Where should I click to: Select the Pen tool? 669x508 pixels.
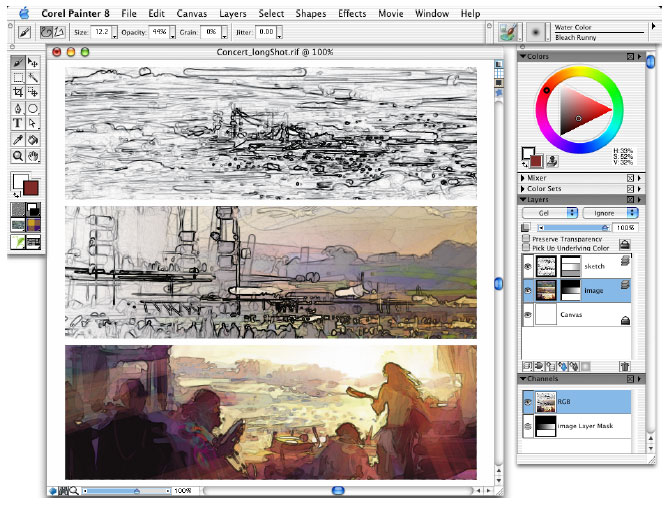pos(18,108)
